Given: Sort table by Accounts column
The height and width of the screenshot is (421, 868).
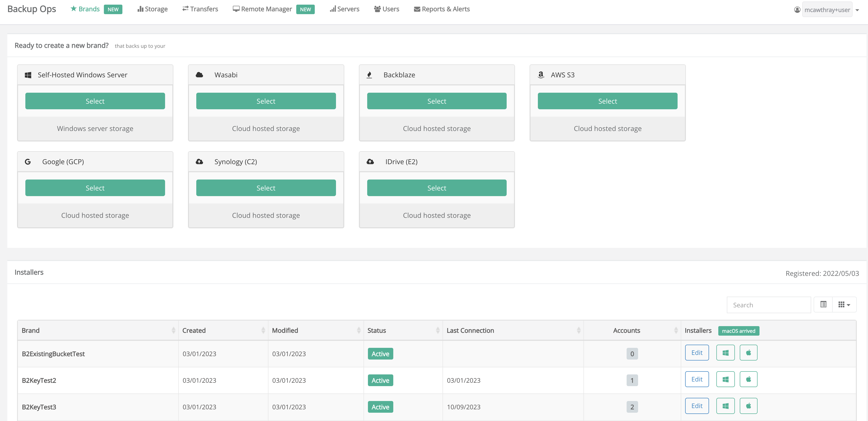Looking at the screenshot, I should click(632, 331).
